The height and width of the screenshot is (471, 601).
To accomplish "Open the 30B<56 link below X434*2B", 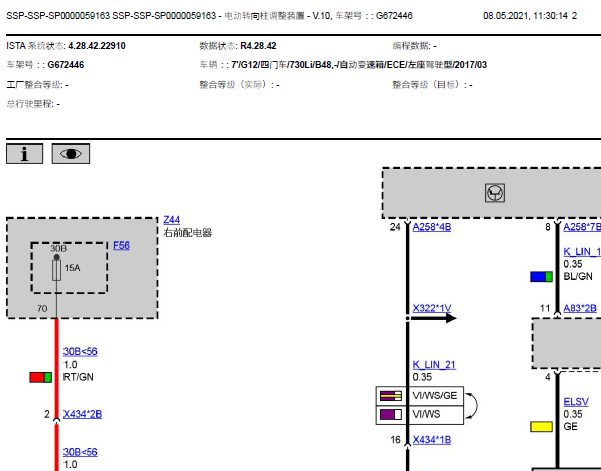I will (80, 452).
